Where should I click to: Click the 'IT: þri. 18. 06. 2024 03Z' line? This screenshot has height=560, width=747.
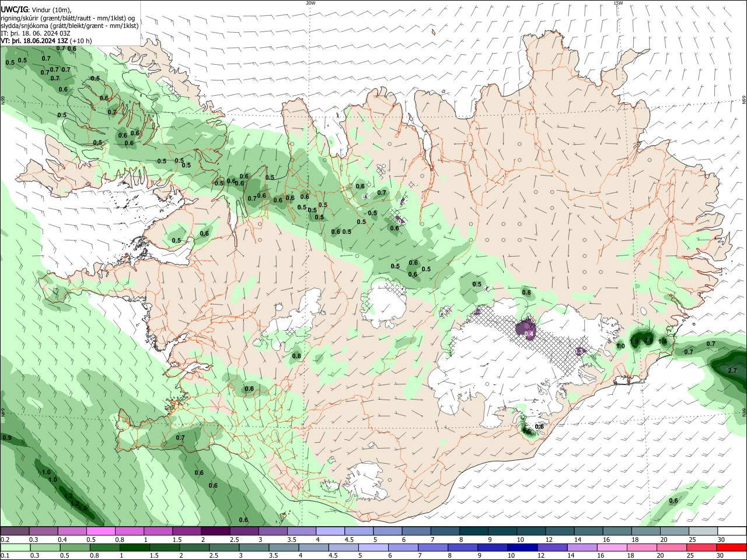point(36,33)
